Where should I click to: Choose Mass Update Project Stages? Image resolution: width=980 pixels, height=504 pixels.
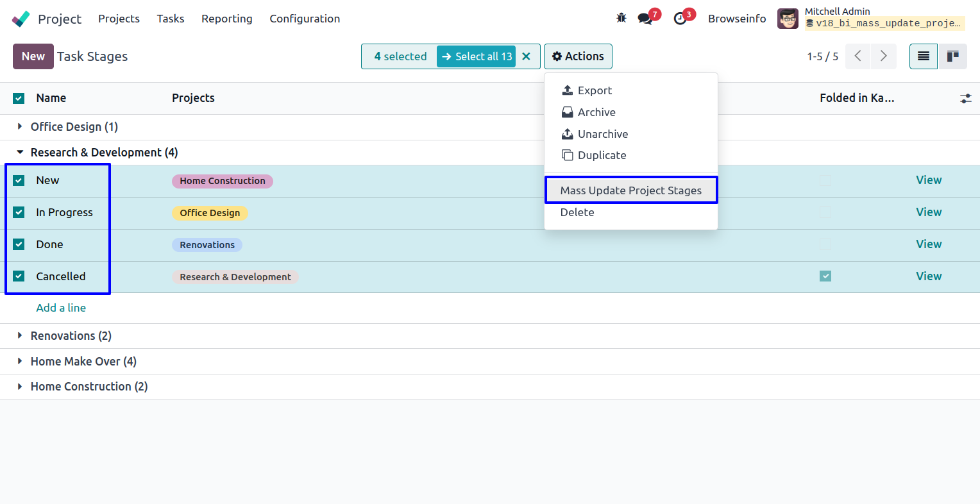(x=630, y=190)
